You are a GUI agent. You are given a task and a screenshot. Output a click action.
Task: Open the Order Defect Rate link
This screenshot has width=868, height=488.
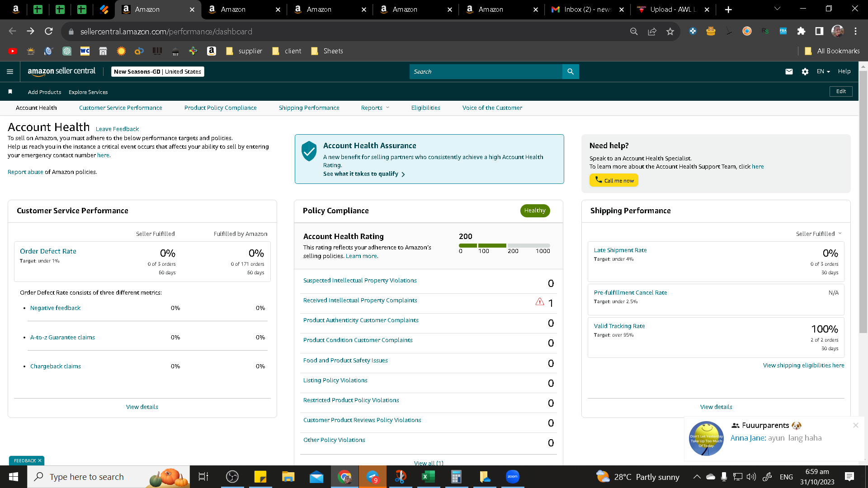click(48, 251)
